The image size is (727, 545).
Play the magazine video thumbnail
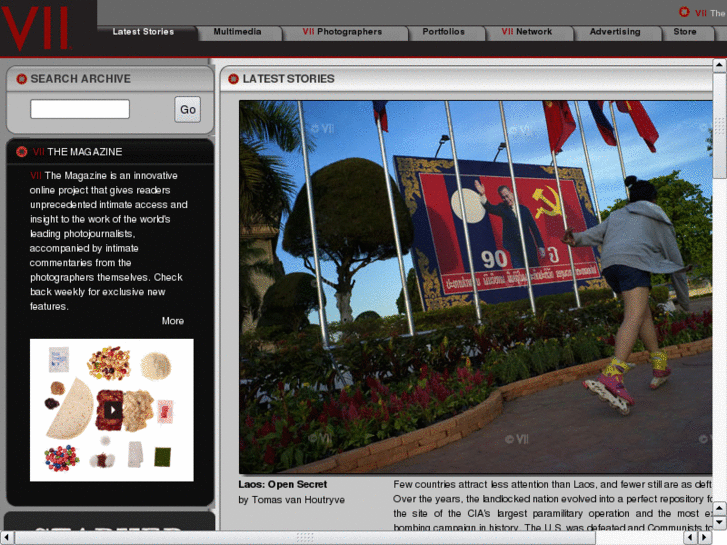tap(112, 409)
